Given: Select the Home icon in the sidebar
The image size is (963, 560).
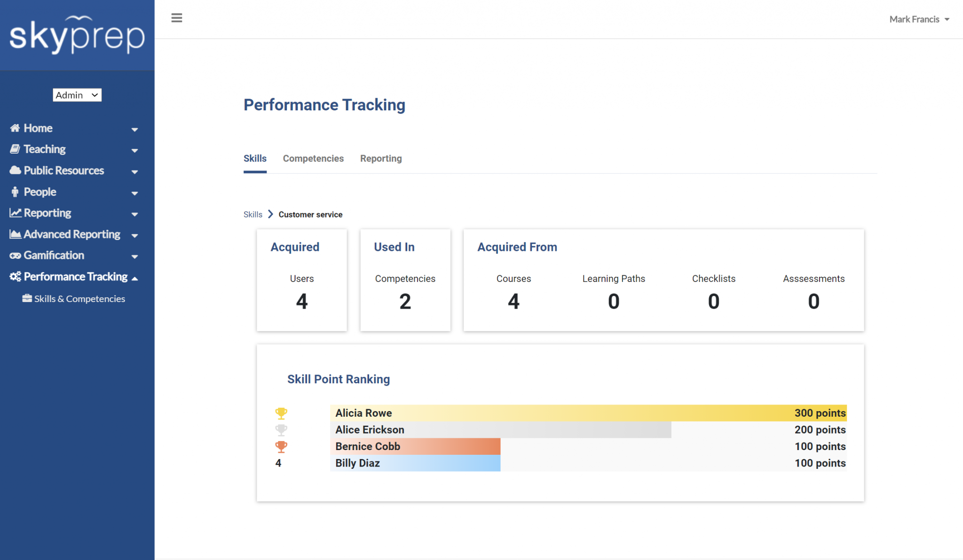Looking at the screenshot, I should click(x=14, y=128).
